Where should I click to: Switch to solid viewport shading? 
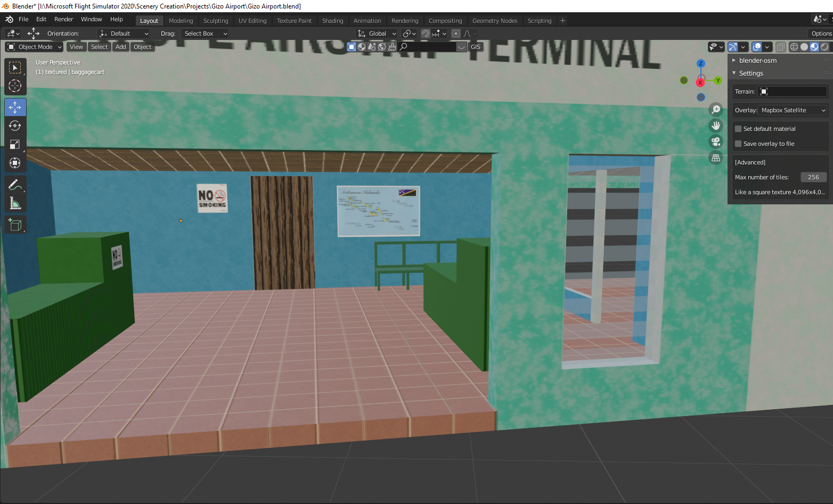[x=804, y=47]
